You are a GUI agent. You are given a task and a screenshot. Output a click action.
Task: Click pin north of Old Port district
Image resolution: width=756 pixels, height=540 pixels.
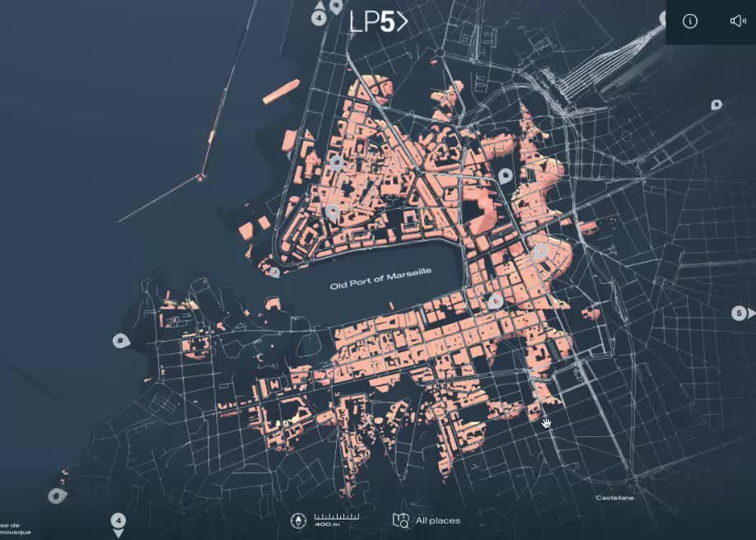point(336,163)
